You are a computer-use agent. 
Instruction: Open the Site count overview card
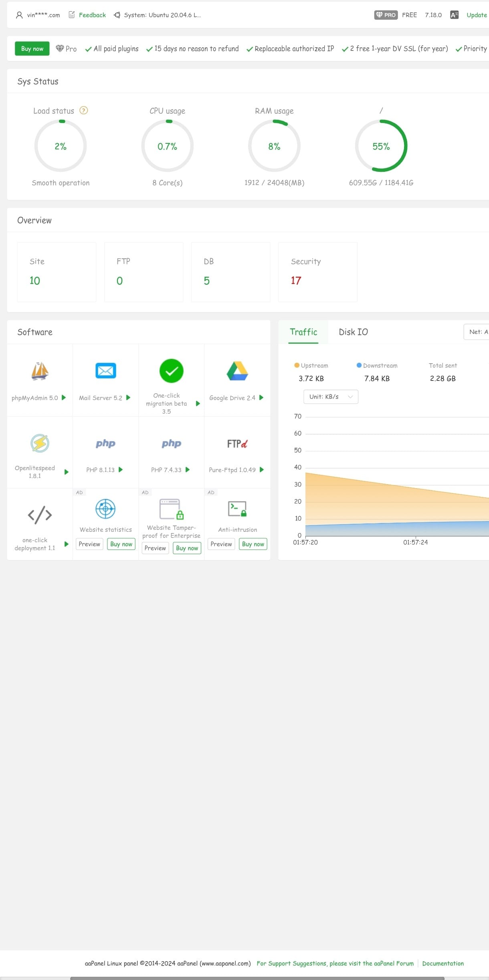[57, 272]
